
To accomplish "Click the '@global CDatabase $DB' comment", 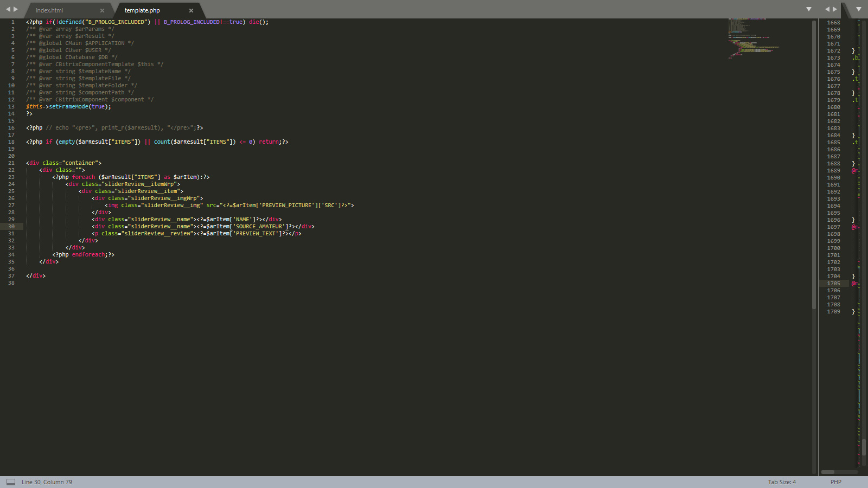I will pos(72,57).
